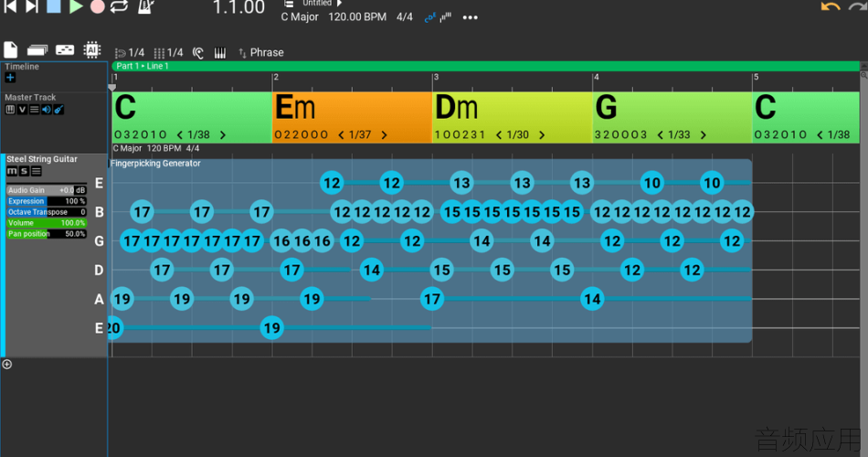Toggle Master Track piano keys icon
This screenshot has width=868, height=457.
[10, 110]
